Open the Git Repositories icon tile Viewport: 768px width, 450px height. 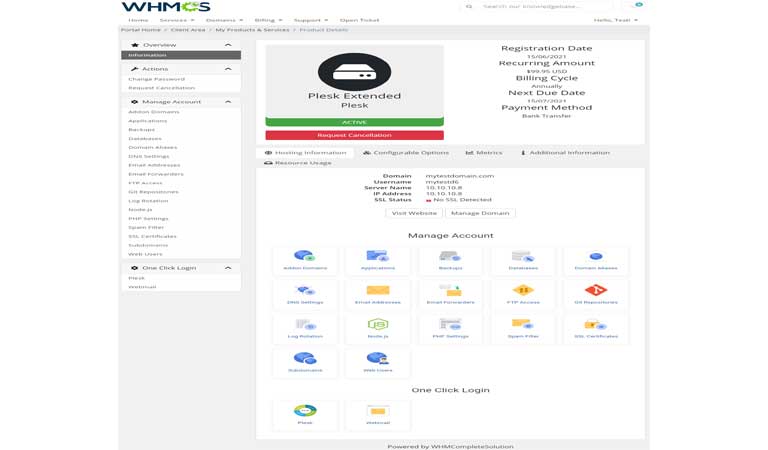point(596,294)
